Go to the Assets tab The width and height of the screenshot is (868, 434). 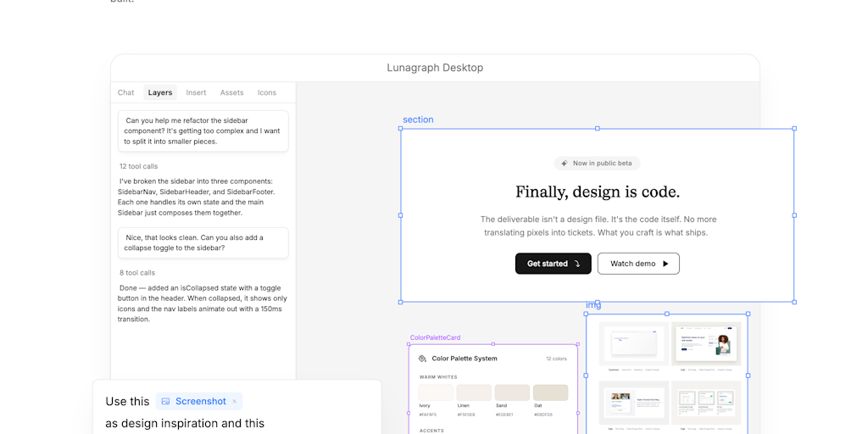(231, 92)
